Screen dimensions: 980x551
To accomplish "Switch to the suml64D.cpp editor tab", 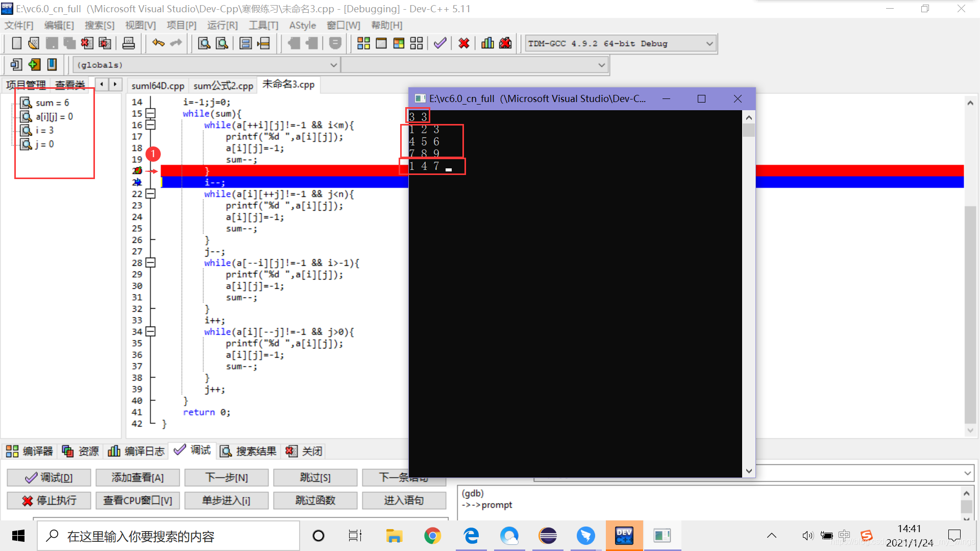I will click(158, 86).
